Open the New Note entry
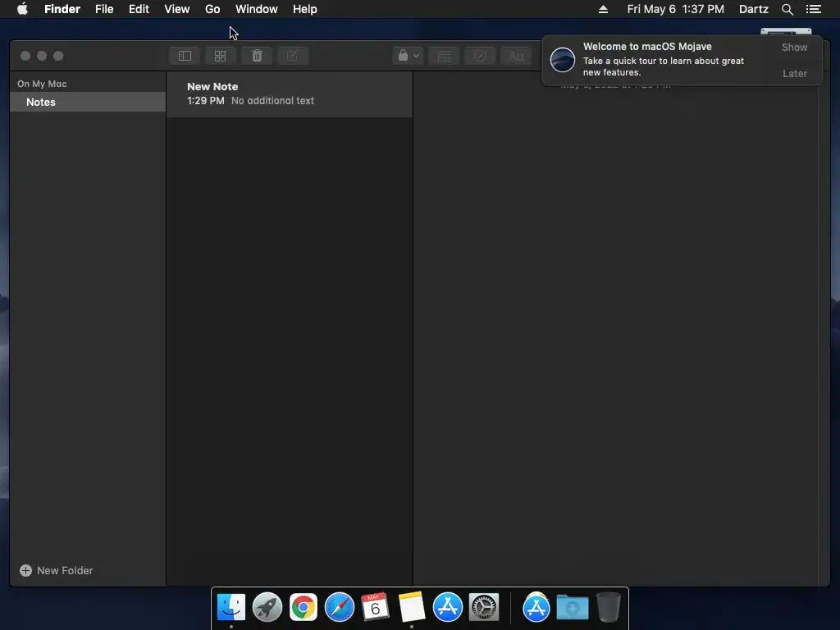The height and width of the screenshot is (630, 840). pyautogui.click(x=290, y=94)
